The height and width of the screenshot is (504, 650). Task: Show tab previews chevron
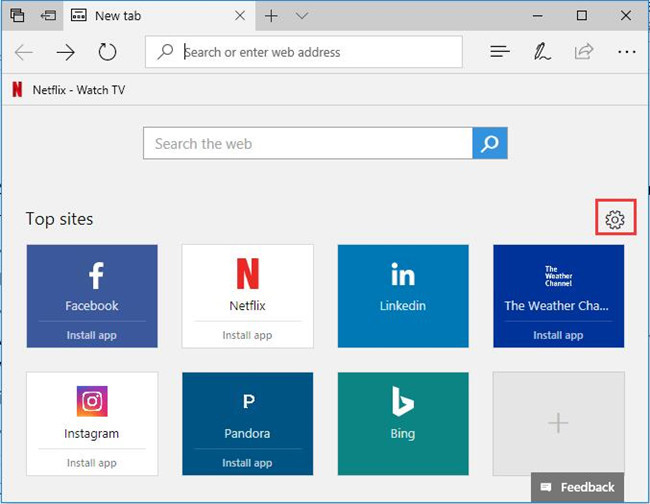point(302,16)
